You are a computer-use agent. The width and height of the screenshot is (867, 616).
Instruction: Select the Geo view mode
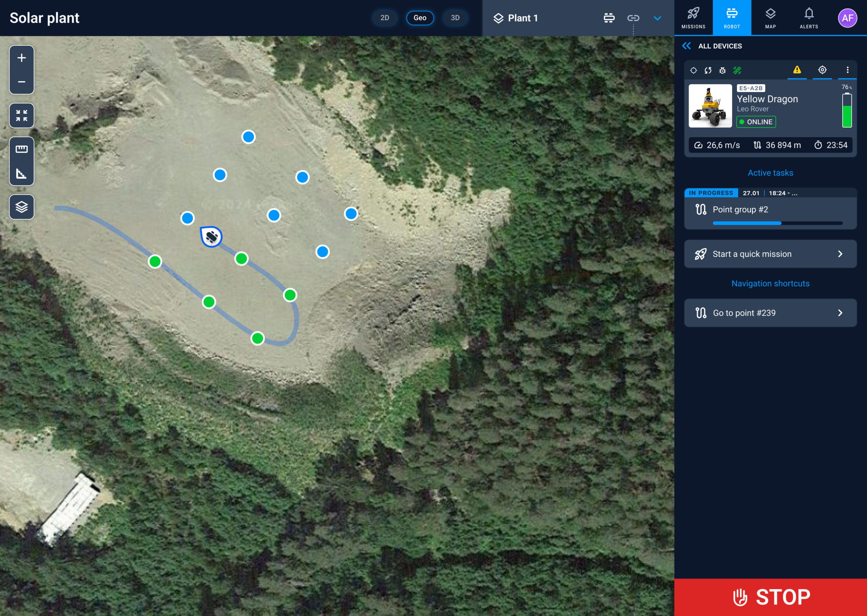[420, 18]
